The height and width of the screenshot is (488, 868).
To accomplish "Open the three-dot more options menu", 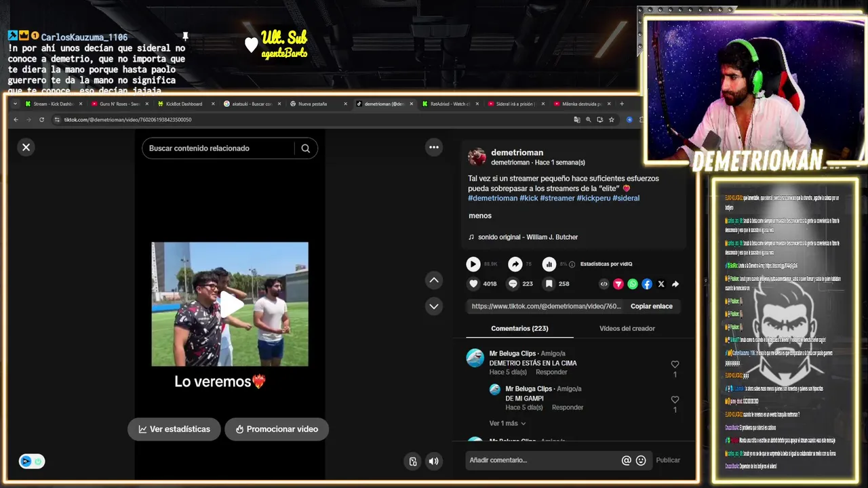I will click(x=434, y=147).
